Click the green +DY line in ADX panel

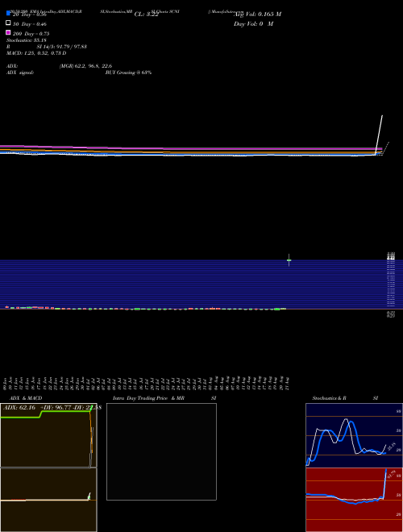tap(46, 414)
